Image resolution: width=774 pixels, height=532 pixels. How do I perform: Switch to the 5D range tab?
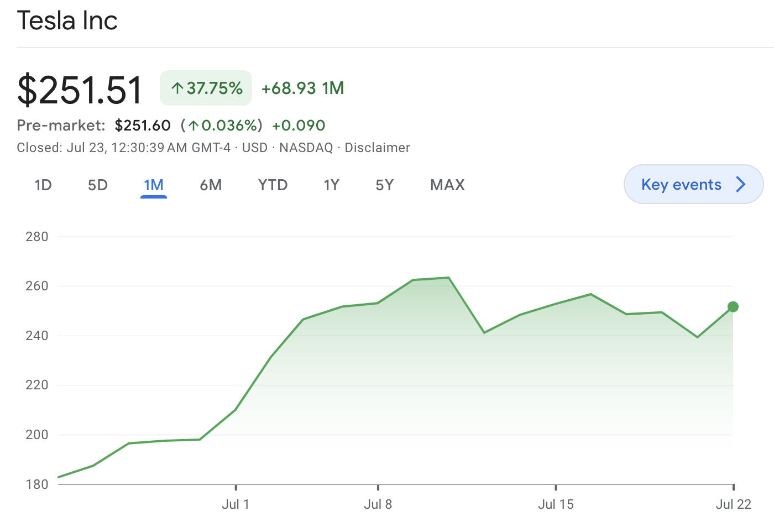[x=98, y=185]
